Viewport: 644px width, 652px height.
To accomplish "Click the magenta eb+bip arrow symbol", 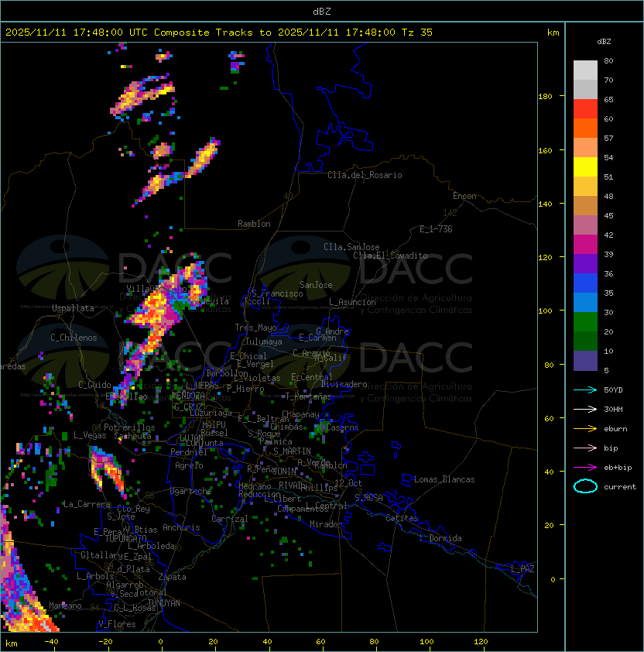I will [585, 468].
